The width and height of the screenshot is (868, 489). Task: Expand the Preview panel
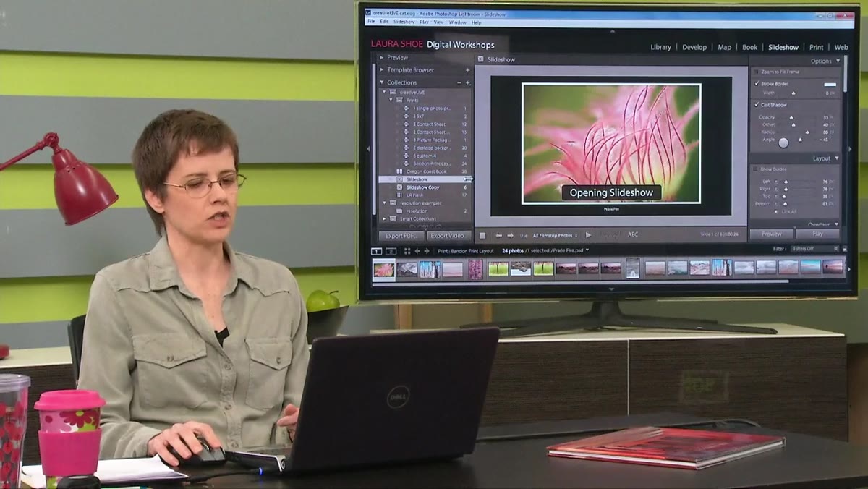(x=382, y=58)
